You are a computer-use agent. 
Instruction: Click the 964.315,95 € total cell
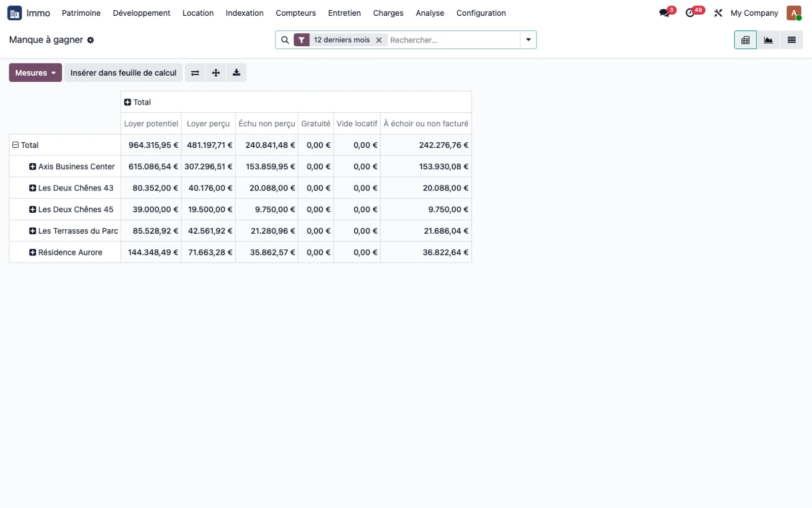(x=151, y=145)
